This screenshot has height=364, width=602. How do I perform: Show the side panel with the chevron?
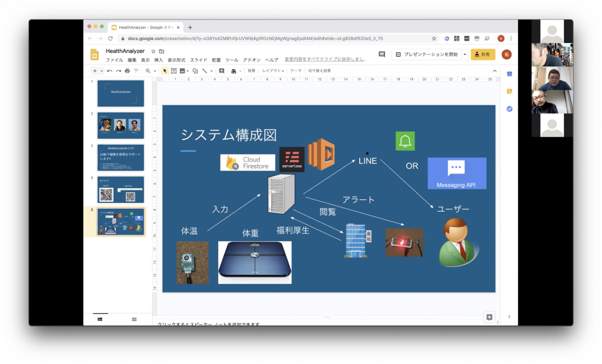(x=509, y=317)
